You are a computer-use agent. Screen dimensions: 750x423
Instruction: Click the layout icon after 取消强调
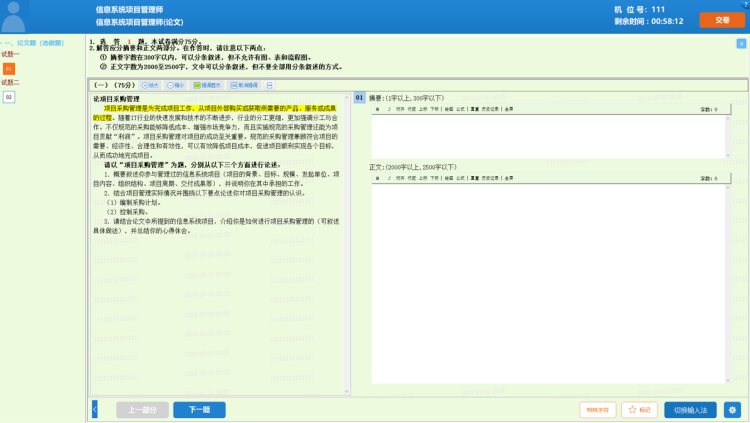click(269, 86)
